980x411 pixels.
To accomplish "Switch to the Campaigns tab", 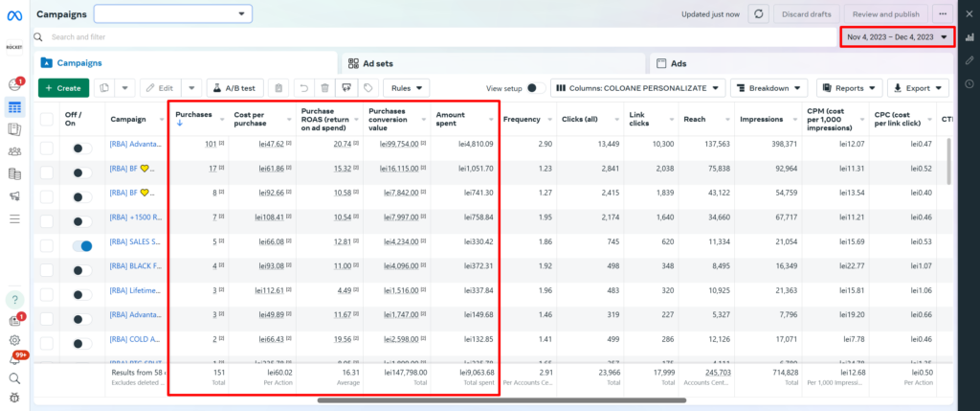I will [x=186, y=63].
